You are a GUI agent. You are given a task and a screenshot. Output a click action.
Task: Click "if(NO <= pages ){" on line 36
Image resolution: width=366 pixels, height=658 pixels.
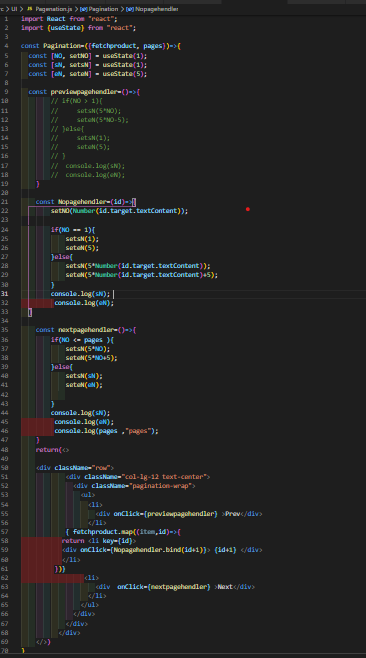82,339
